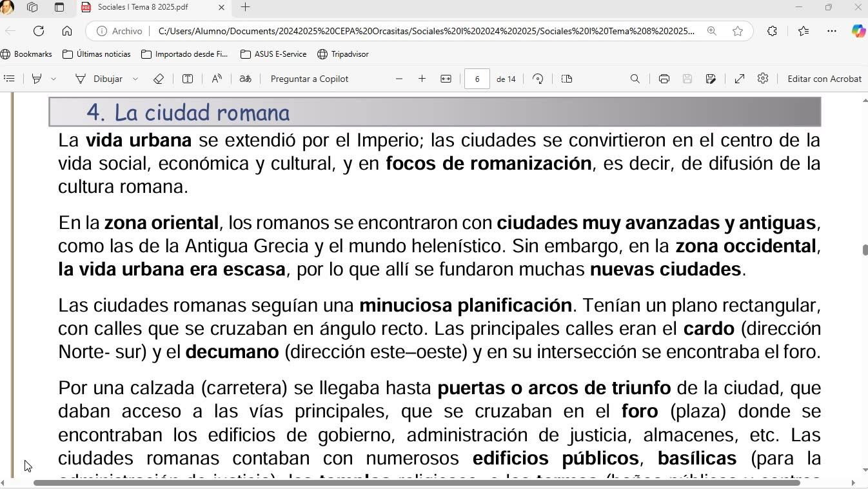Image resolution: width=868 pixels, height=489 pixels.
Task: Open ASUS E-Service bookmarks folder
Action: click(273, 54)
